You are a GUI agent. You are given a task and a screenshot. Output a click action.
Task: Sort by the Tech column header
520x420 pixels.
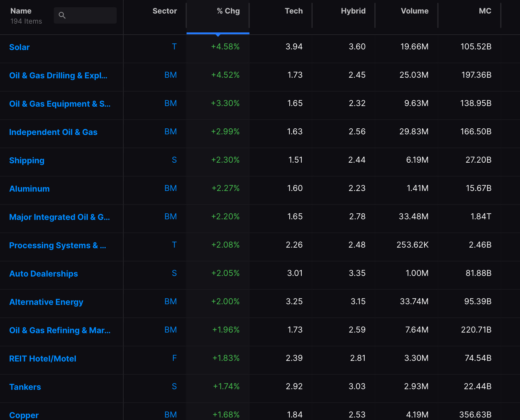click(x=294, y=11)
